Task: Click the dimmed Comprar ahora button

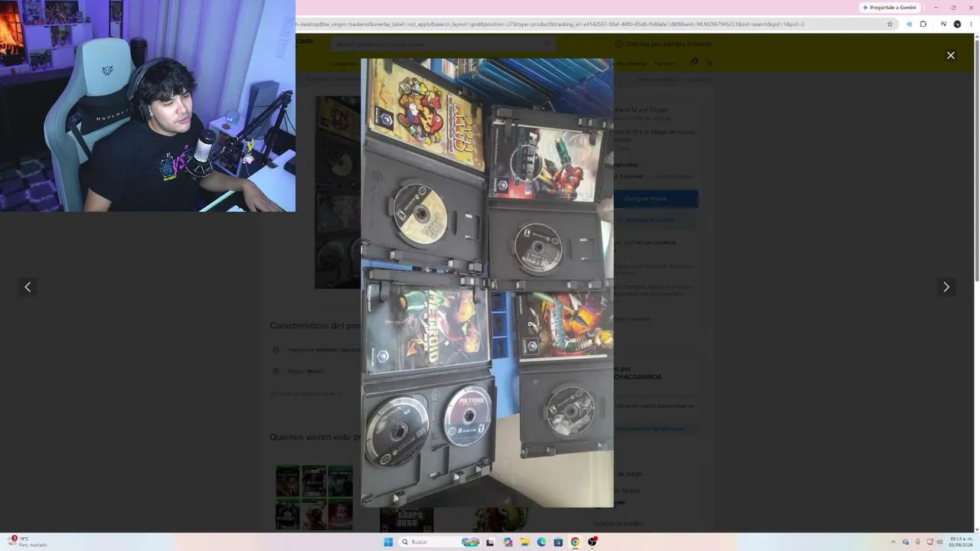Action: pyautogui.click(x=655, y=198)
